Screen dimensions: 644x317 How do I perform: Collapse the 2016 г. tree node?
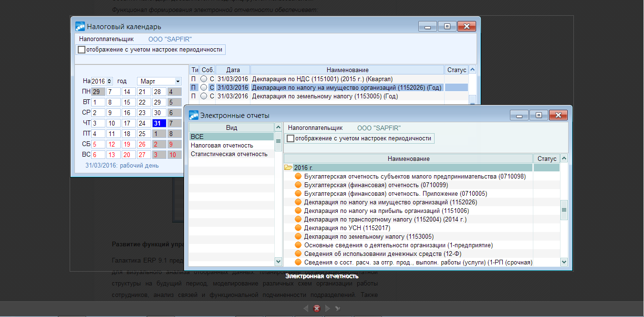tap(289, 168)
